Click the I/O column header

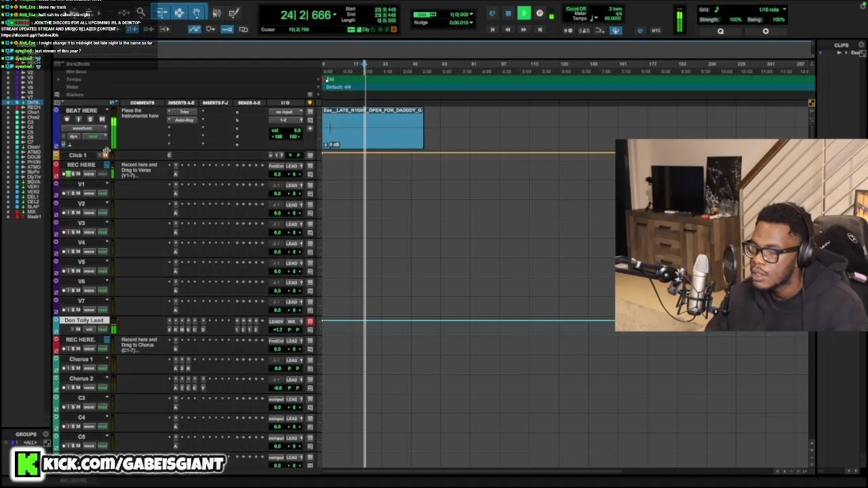point(285,103)
